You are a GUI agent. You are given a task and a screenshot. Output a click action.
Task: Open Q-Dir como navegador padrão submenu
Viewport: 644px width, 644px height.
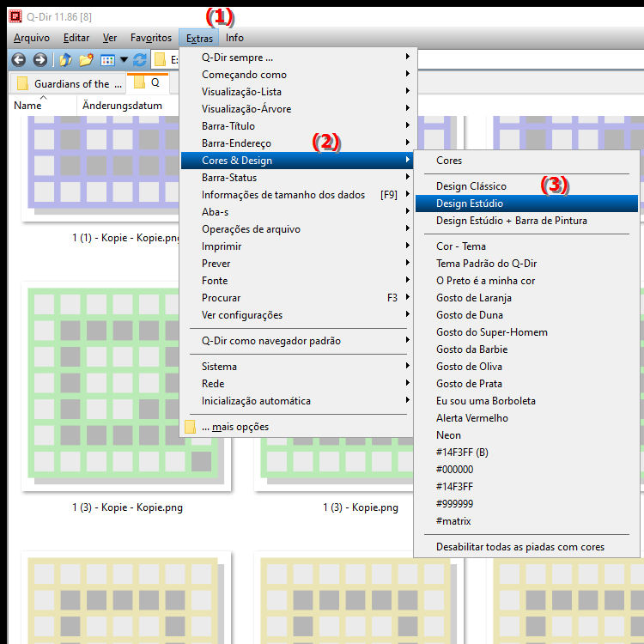tap(296, 341)
